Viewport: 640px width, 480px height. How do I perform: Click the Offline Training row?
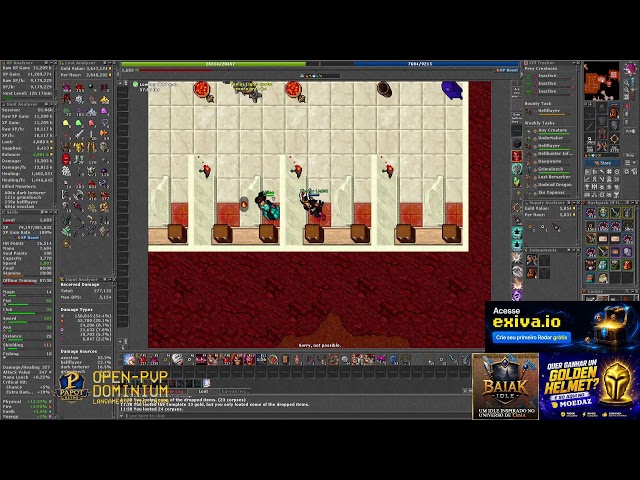tap(27, 281)
